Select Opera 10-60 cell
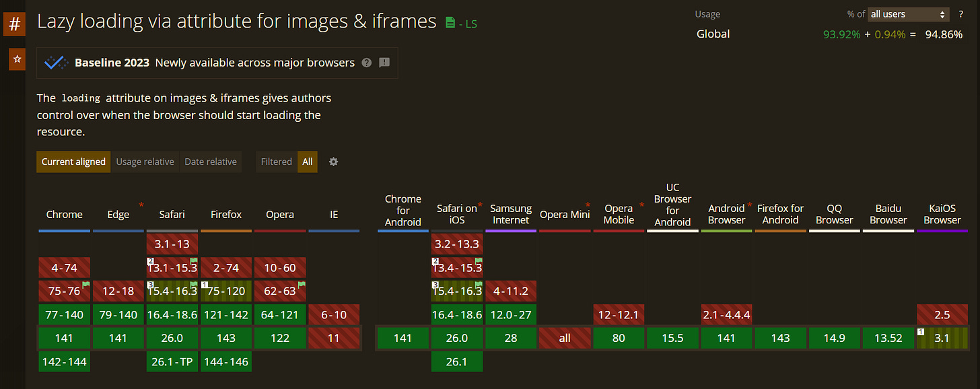The image size is (980, 389). pos(280,268)
